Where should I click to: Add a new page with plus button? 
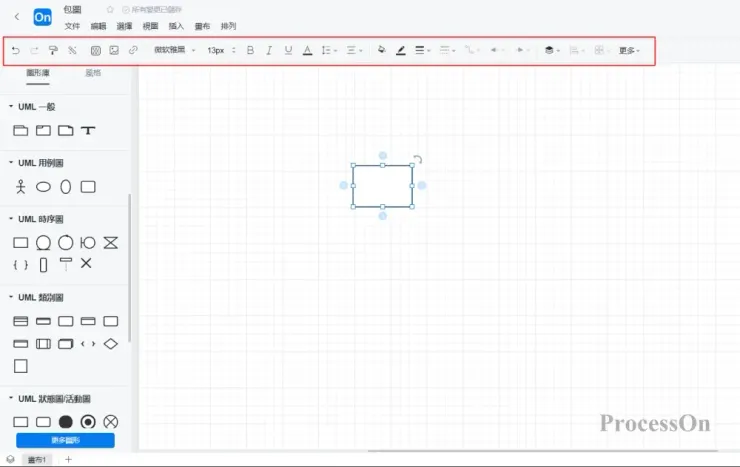click(68, 459)
